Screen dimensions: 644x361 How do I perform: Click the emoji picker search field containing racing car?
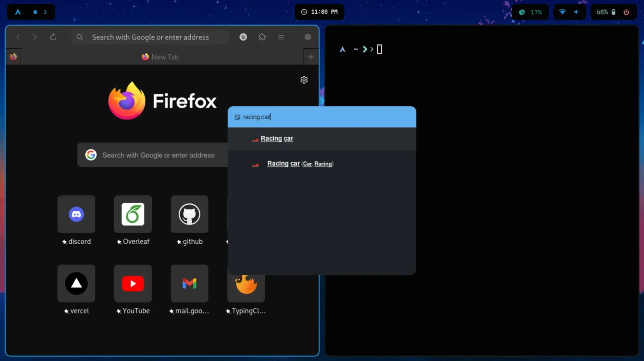point(322,117)
